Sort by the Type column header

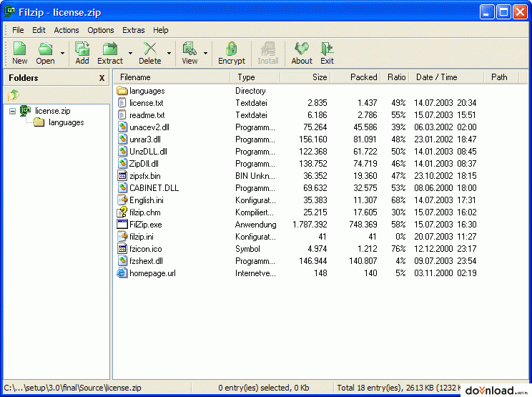(255, 77)
